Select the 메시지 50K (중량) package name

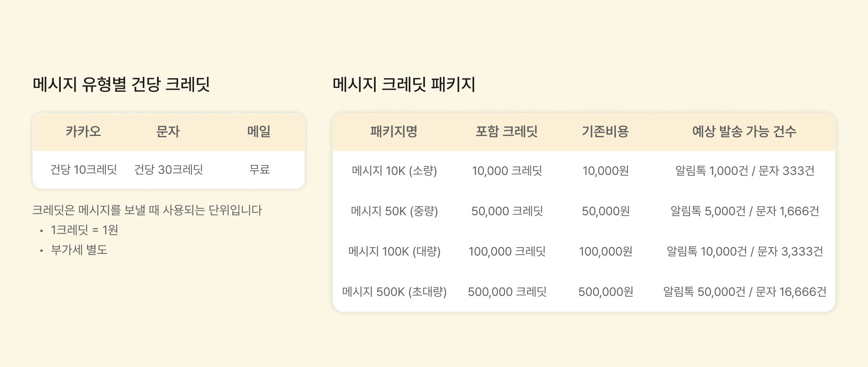(394, 211)
